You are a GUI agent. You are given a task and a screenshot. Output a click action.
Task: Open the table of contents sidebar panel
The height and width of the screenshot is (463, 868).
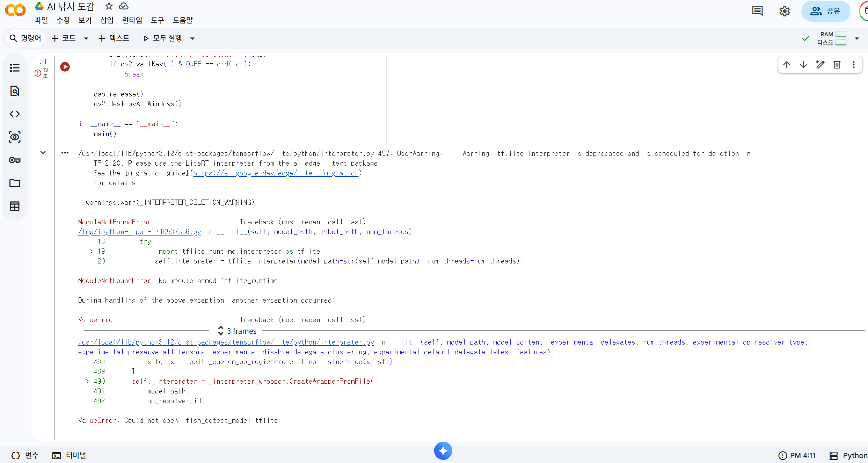point(14,67)
